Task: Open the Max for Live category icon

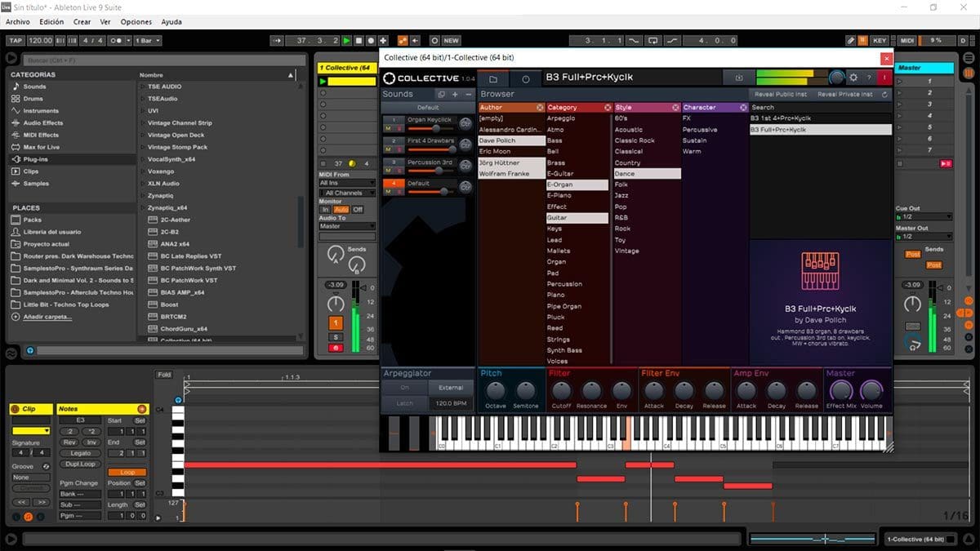Action: (16, 147)
